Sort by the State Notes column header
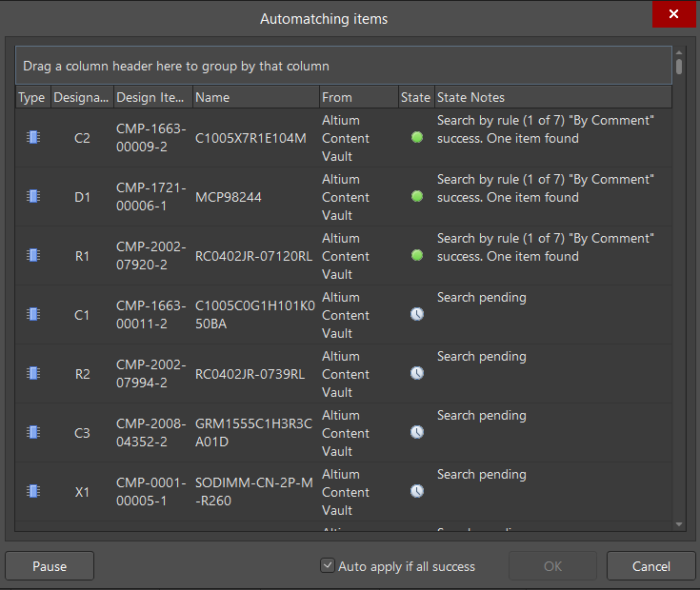This screenshot has height=590, width=700. click(552, 97)
